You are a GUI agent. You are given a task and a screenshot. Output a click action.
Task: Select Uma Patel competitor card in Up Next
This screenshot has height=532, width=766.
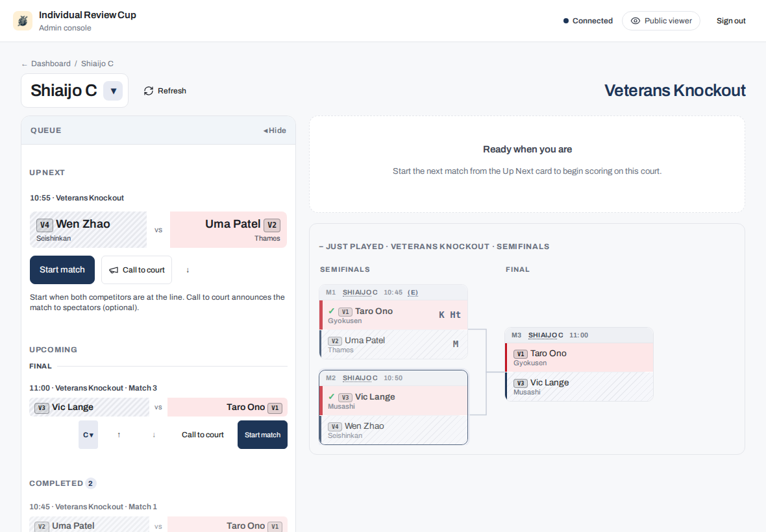pyautogui.click(x=228, y=230)
